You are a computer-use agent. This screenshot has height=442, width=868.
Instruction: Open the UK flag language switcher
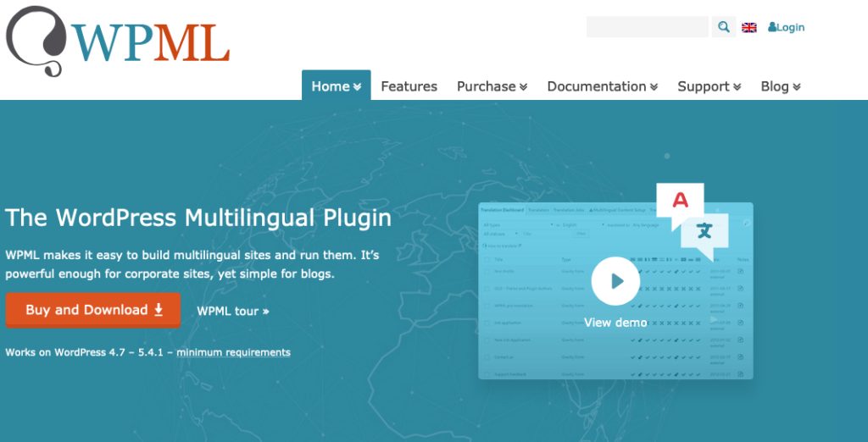click(x=749, y=28)
